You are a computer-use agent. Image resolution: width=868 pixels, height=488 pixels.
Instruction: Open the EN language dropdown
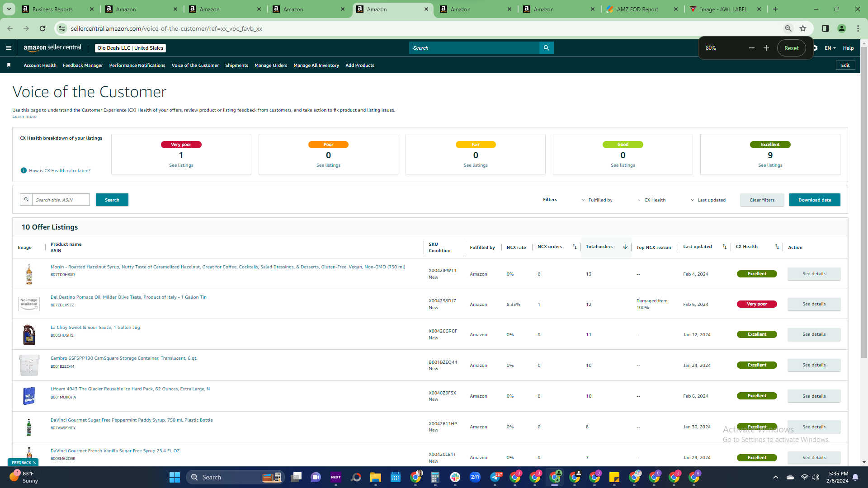830,48
